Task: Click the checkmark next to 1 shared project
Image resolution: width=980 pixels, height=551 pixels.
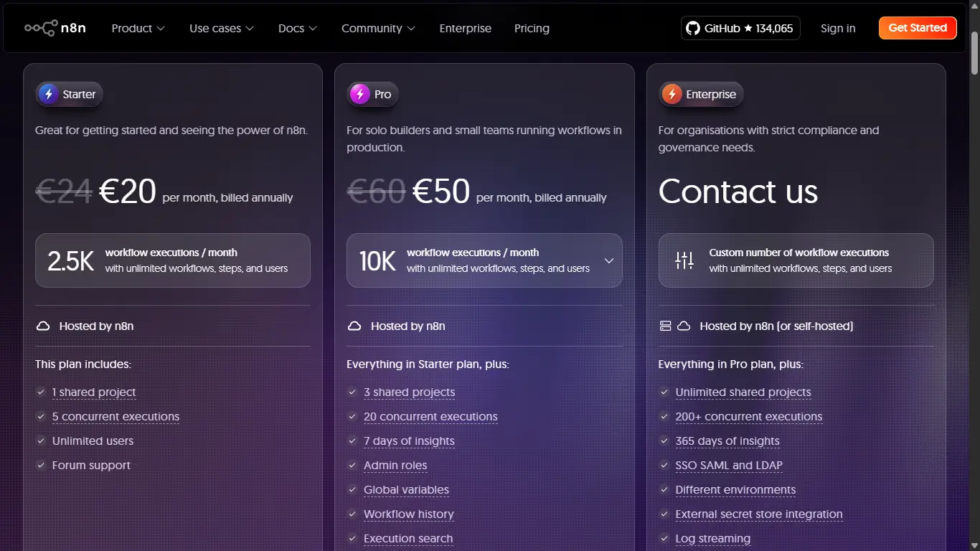Action: tap(41, 392)
